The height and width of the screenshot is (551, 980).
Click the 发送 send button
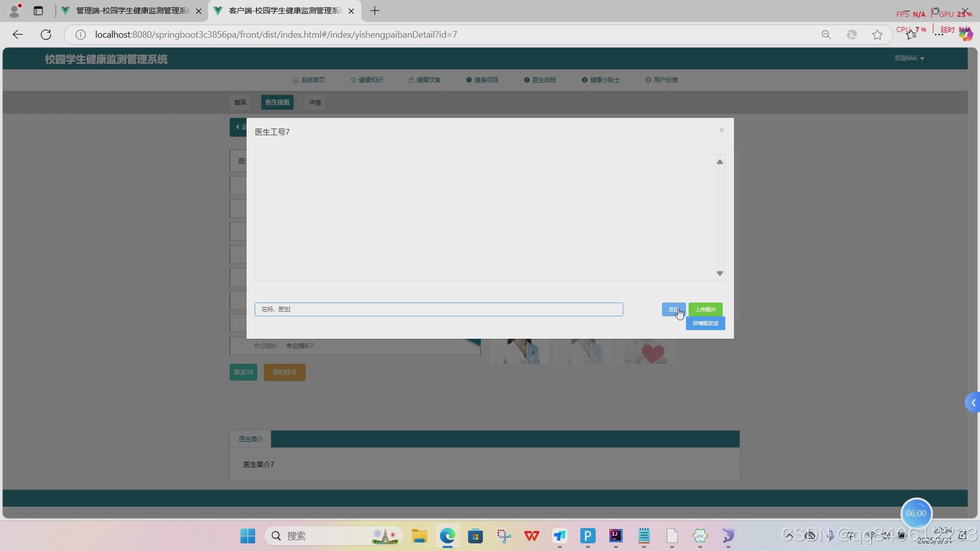[x=673, y=309]
